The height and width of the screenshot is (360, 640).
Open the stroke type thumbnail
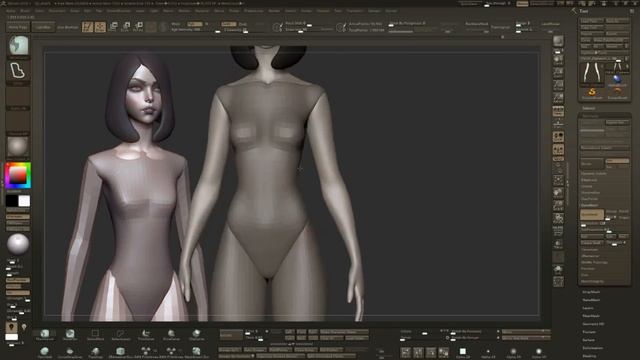tap(18, 71)
